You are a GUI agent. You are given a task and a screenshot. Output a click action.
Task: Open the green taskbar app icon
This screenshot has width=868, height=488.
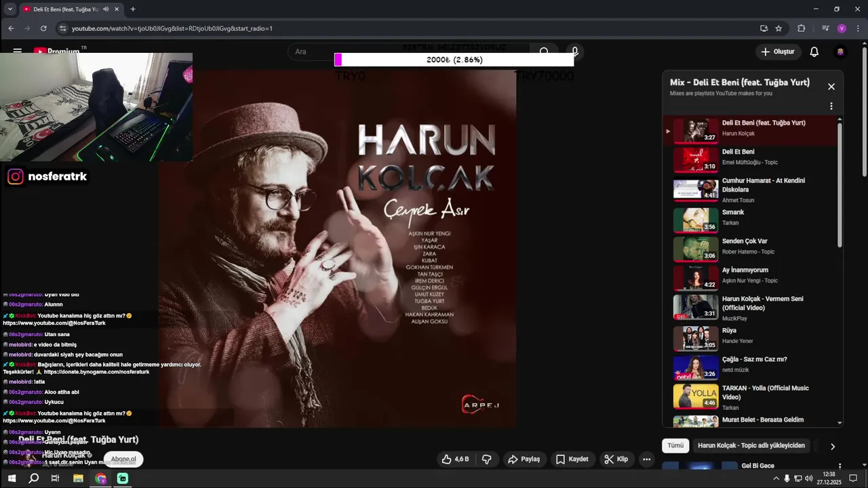123,479
